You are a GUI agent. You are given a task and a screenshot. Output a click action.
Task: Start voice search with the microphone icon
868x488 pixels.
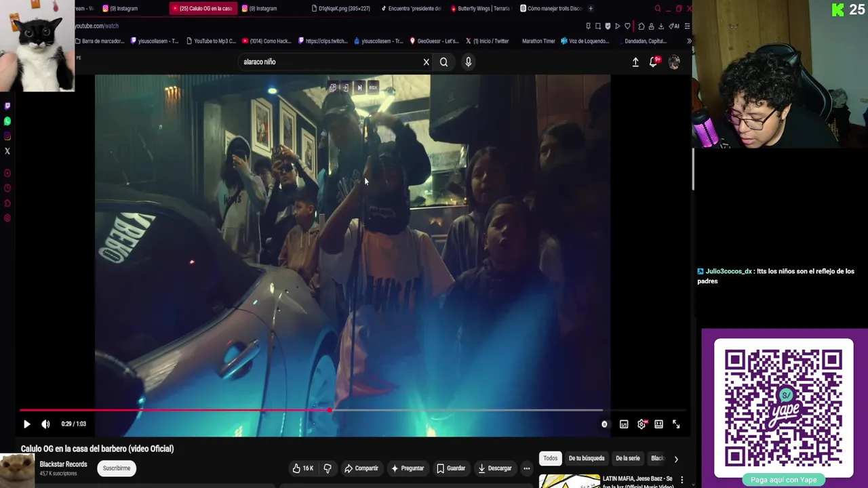tap(468, 62)
